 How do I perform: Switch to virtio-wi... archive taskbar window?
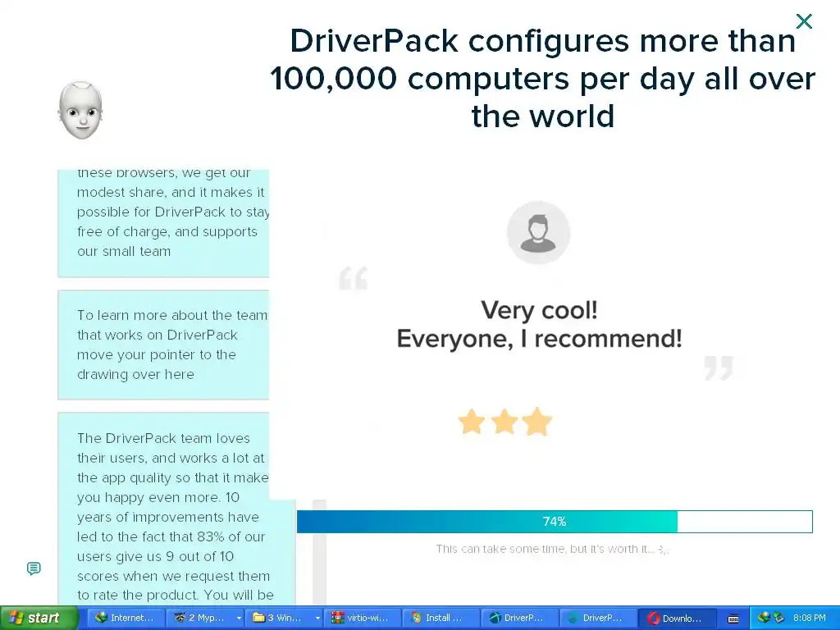tap(362, 618)
